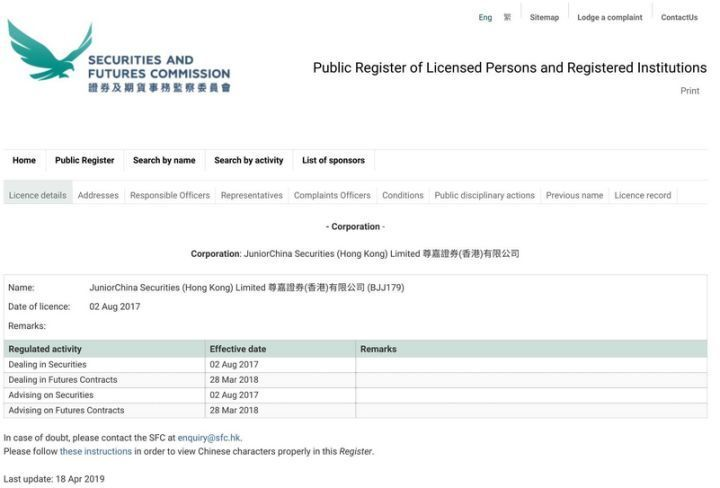Switch to Responsible Officers tab
720x488 pixels.
click(170, 195)
